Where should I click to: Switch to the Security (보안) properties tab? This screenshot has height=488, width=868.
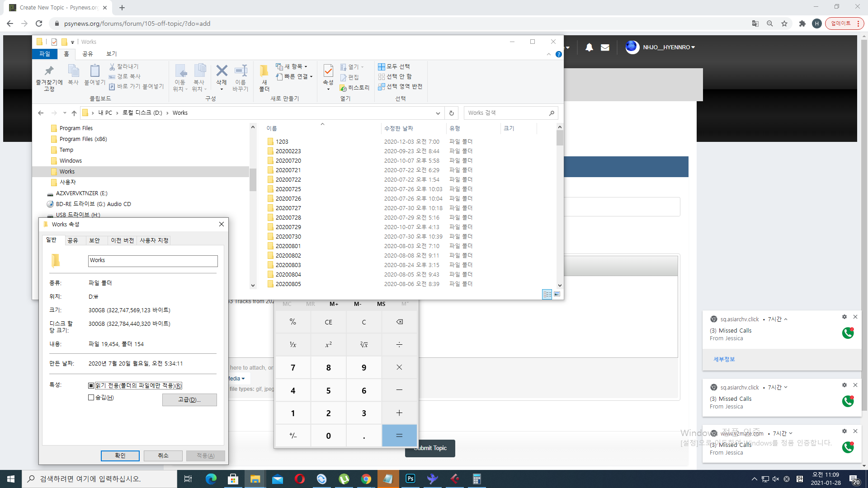click(94, 240)
